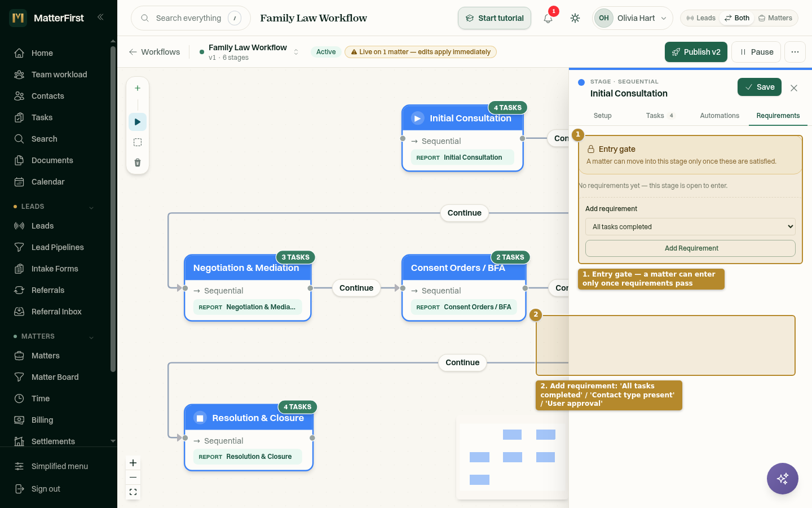Pause the workflow
The height and width of the screenshot is (508, 812).
click(x=756, y=52)
